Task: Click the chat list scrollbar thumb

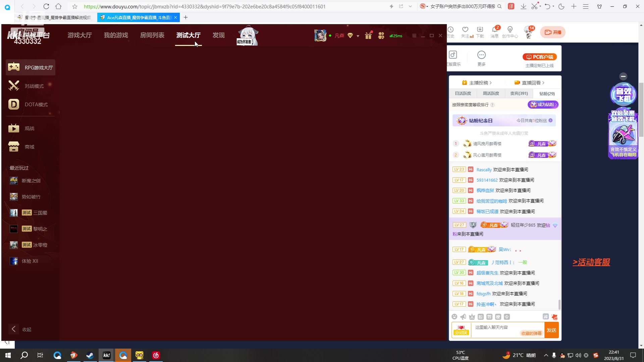Action: coord(559,305)
